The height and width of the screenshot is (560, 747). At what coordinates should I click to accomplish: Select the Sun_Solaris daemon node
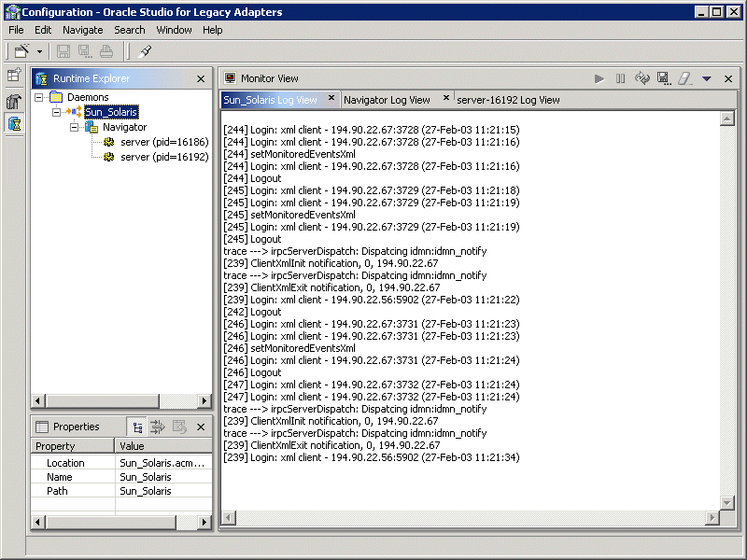111,112
